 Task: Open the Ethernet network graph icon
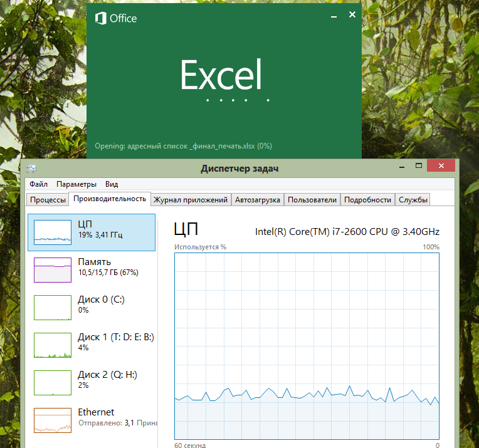(x=53, y=420)
